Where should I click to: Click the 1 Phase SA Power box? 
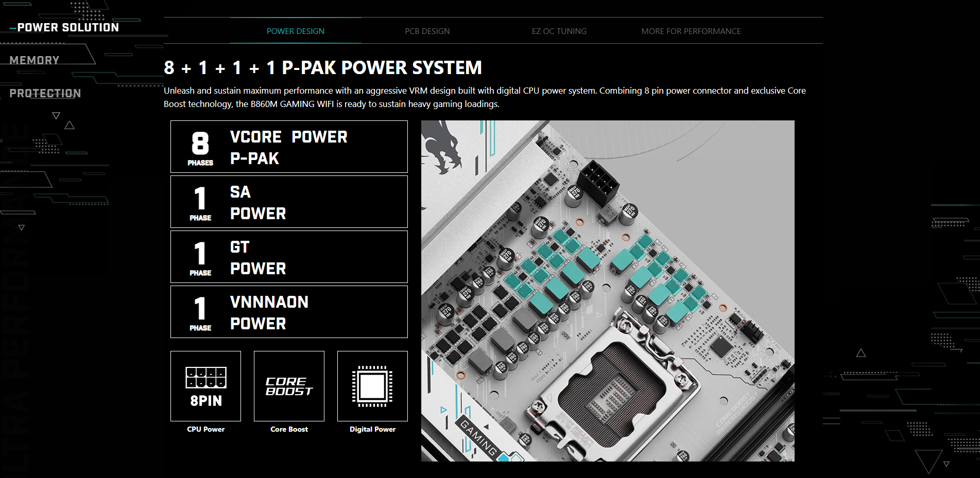289,202
